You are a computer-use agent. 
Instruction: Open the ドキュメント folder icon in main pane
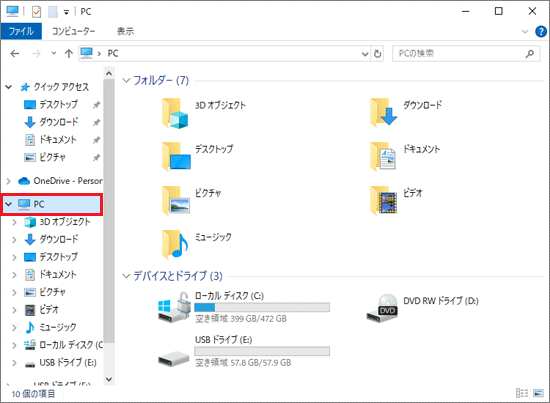tap(383, 156)
